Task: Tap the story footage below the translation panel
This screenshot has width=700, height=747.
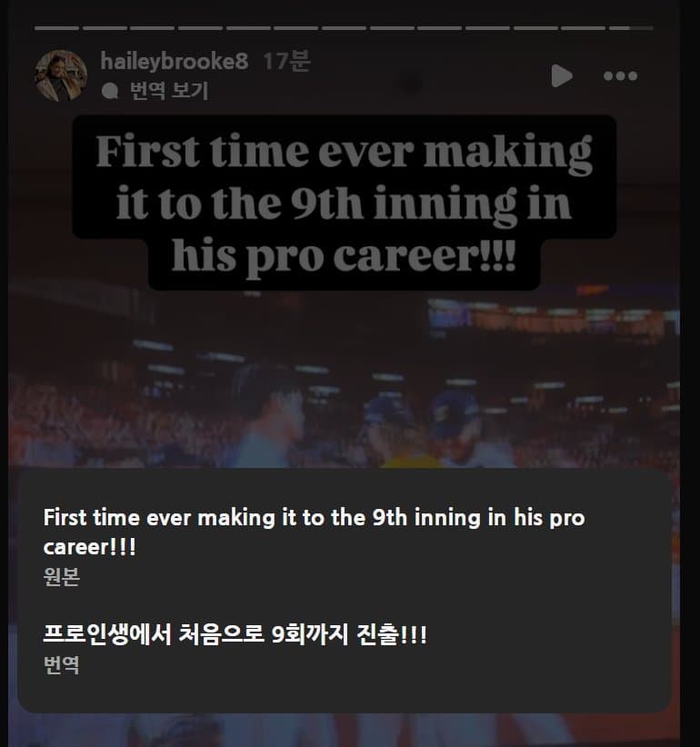Action: (344, 730)
